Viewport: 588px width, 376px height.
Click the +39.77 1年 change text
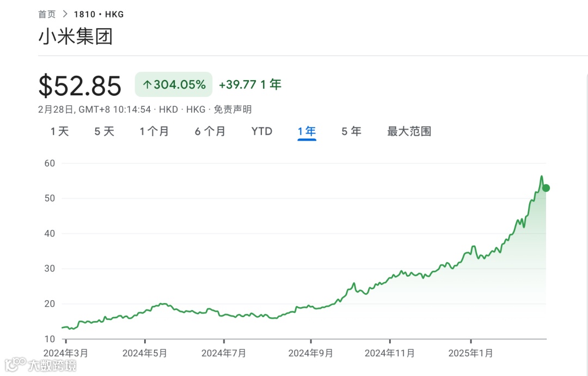pos(250,84)
